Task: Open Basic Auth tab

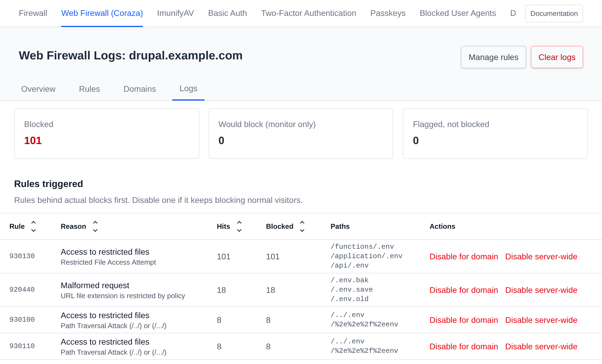Action: click(x=228, y=13)
